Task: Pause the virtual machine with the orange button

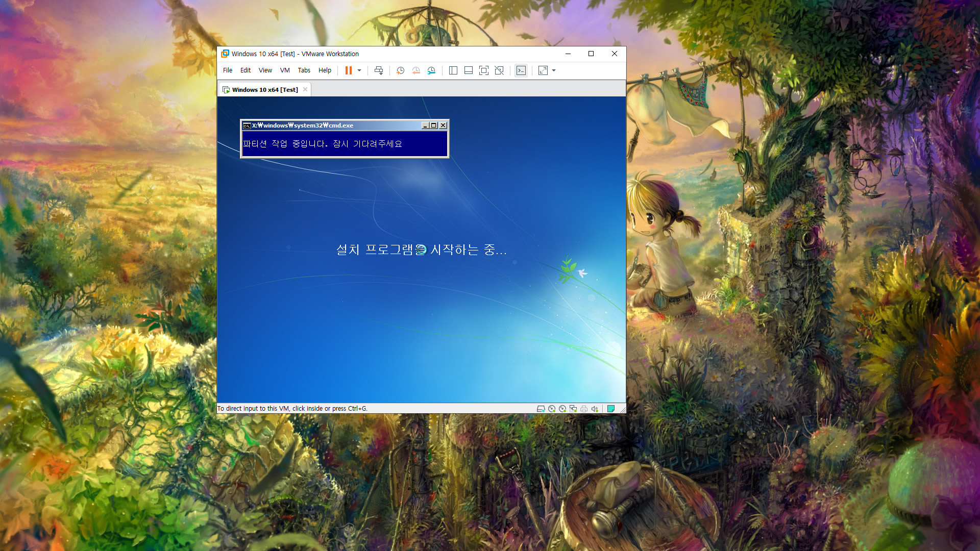Action: click(349, 70)
